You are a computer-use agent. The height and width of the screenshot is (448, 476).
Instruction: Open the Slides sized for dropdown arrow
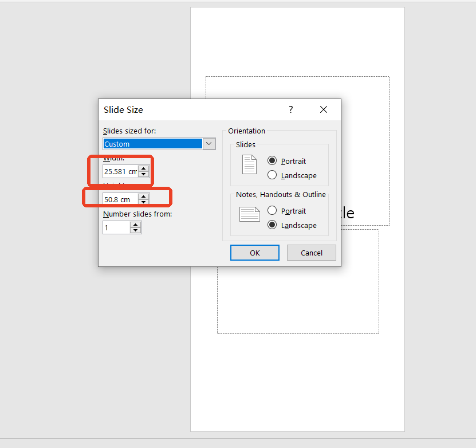click(x=209, y=144)
